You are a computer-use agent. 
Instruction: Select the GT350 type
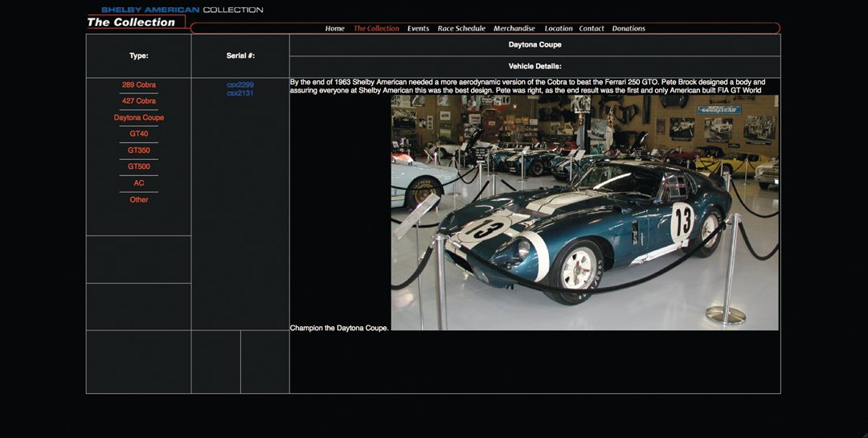pyautogui.click(x=139, y=150)
